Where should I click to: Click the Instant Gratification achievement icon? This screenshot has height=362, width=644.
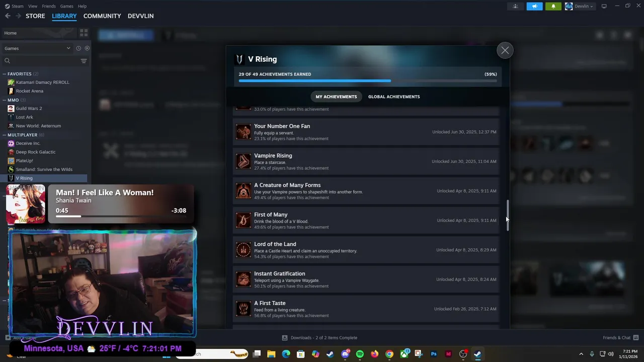pyautogui.click(x=244, y=280)
